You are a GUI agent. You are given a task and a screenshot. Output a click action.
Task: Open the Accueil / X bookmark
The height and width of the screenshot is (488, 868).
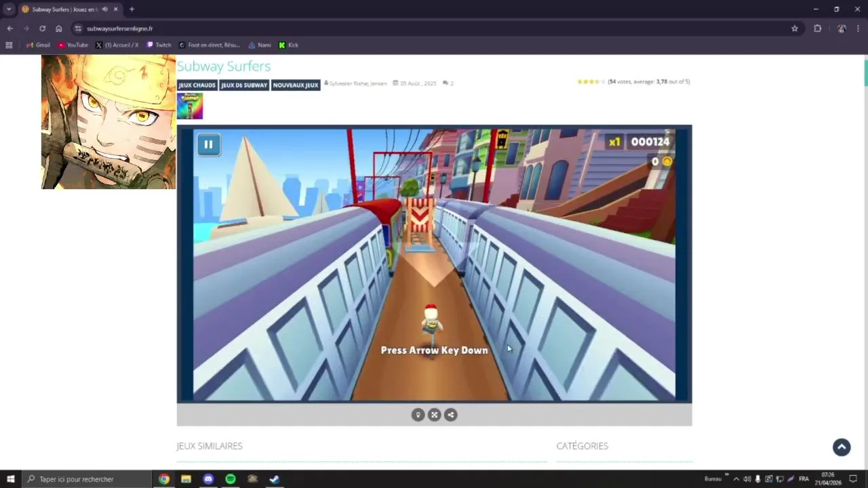(117, 45)
